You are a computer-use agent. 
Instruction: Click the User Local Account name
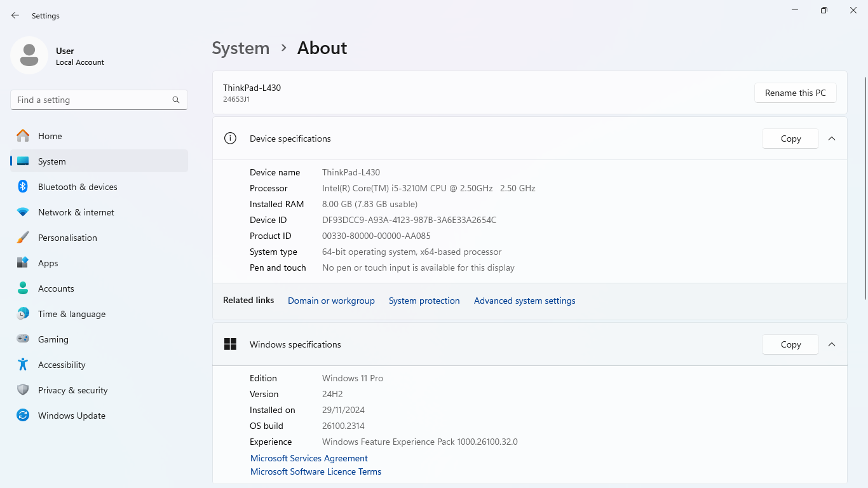tap(80, 56)
